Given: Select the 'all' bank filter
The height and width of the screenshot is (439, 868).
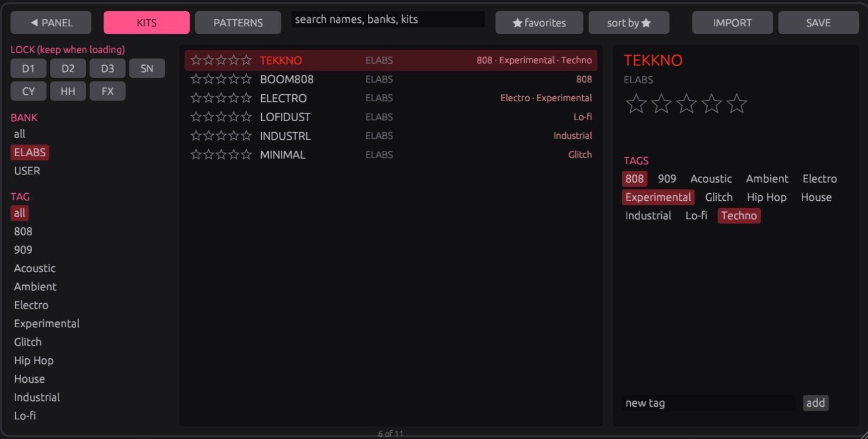Looking at the screenshot, I should coord(19,134).
